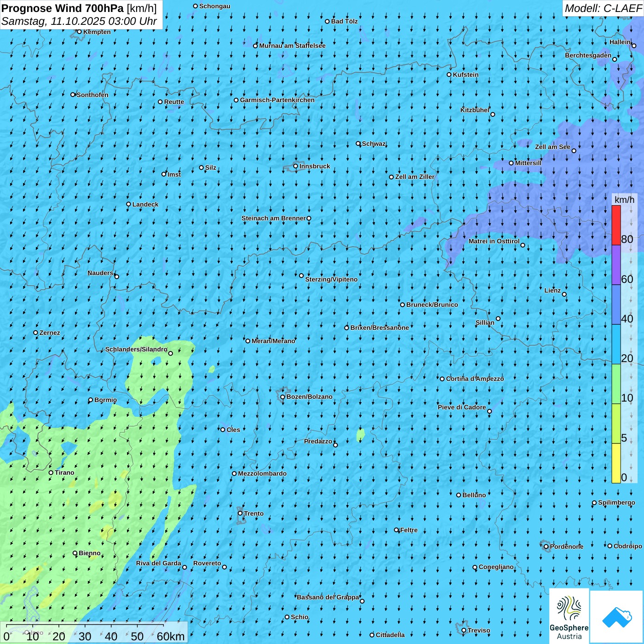Image resolution: width=644 pixels, height=644 pixels.
Task: Click the Zernez city marker circle
Action: (35, 333)
